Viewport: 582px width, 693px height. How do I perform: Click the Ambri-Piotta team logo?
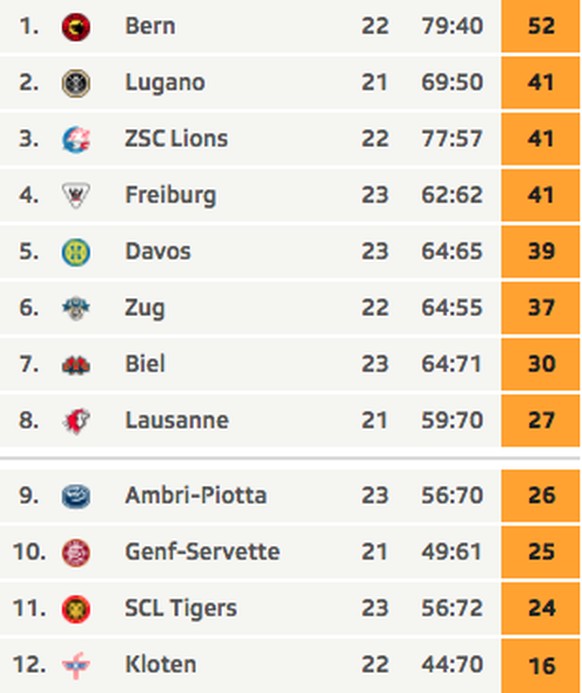coord(76,496)
